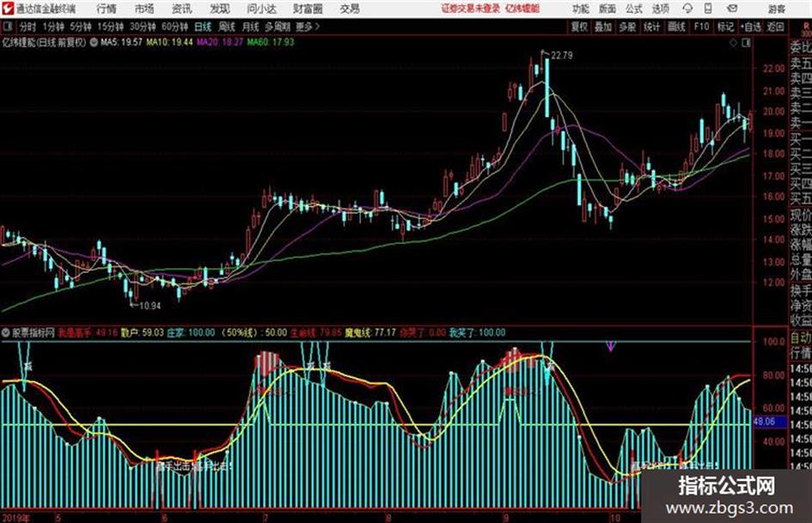Viewport: 812px width, 523px height.
Task: Open the 交易 menu
Action: (350, 9)
